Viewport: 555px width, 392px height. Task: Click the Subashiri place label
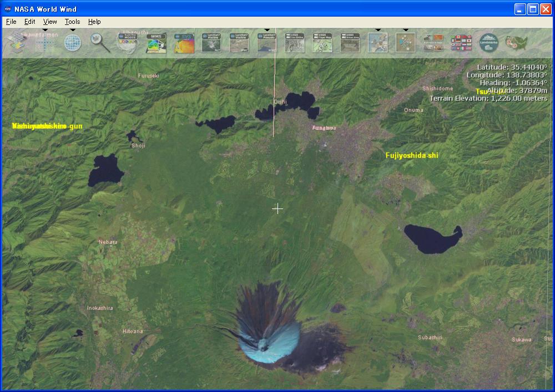[x=430, y=338]
